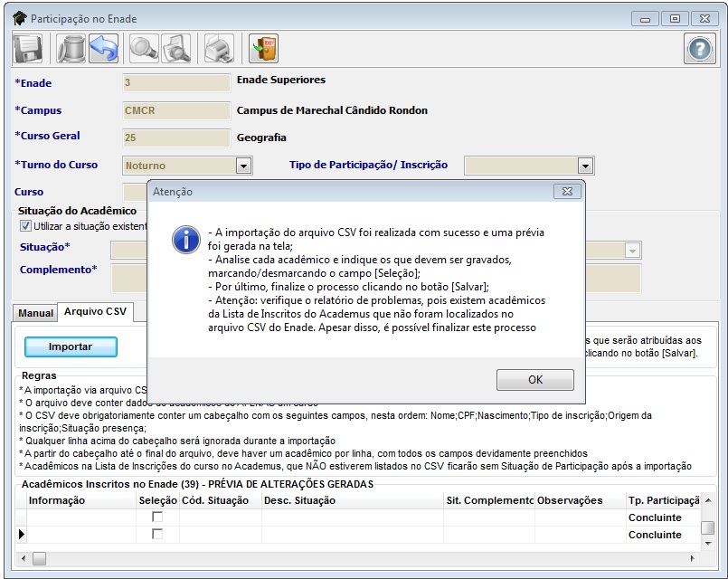Image resolution: width=728 pixels, height=579 pixels.
Task: Check Seleção box in second grid row
Action: 157,534
